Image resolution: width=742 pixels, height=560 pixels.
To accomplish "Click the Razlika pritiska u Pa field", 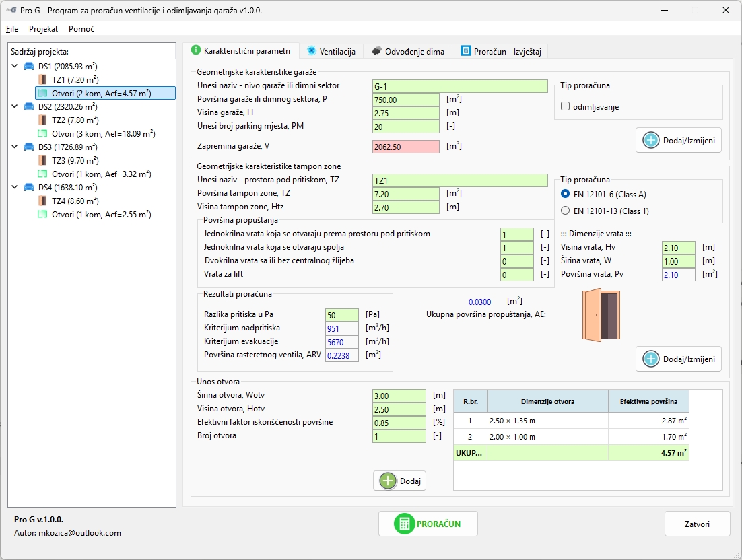I will [342, 315].
